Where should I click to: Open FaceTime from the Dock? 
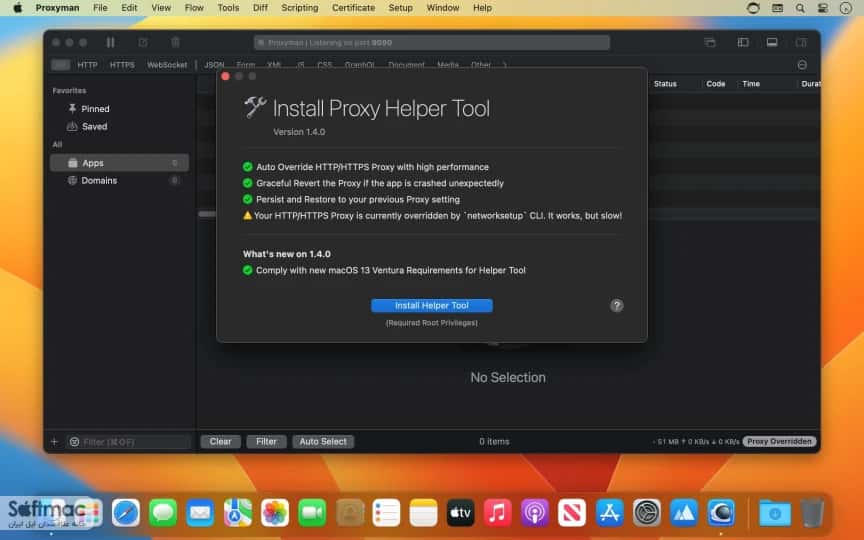pyautogui.click(x=312, y=513)
